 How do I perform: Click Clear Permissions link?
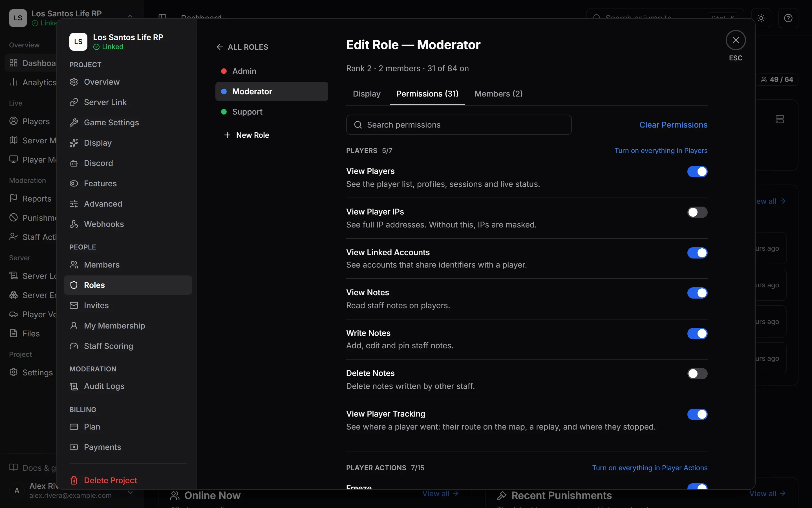[673, 125]
